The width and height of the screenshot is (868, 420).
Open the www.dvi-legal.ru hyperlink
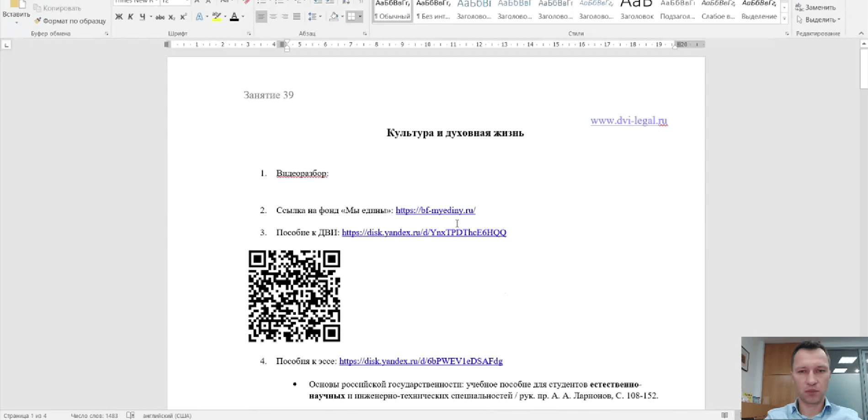[x=628, y=121]
